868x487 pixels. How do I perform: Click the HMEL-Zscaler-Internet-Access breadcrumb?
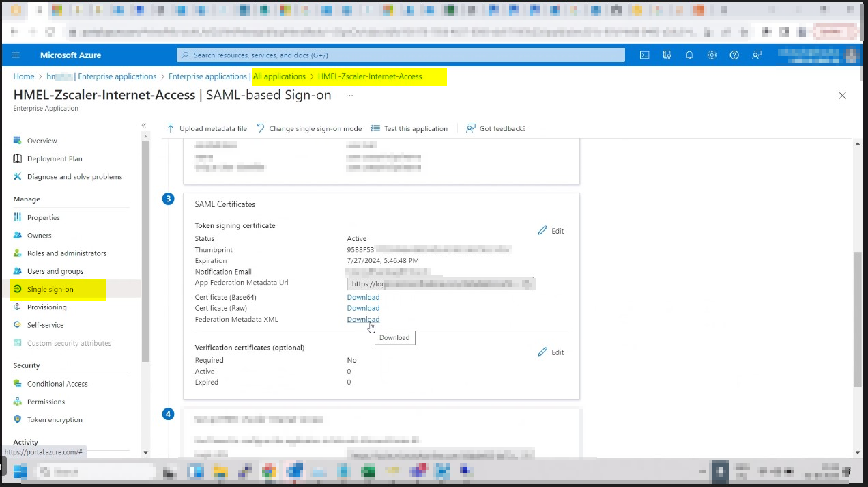(370, 76)
